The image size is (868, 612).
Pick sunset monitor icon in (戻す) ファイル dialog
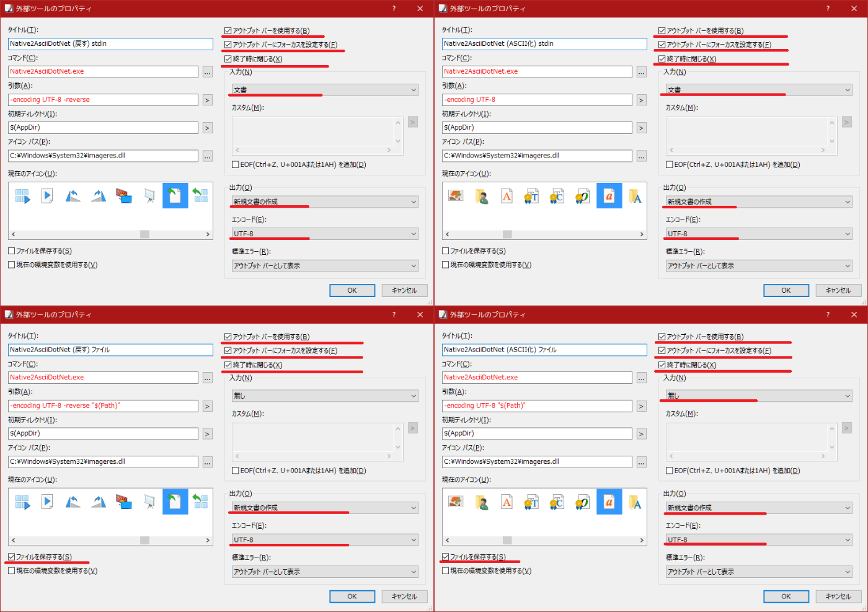pyautogui.click(x=124, y=502)
